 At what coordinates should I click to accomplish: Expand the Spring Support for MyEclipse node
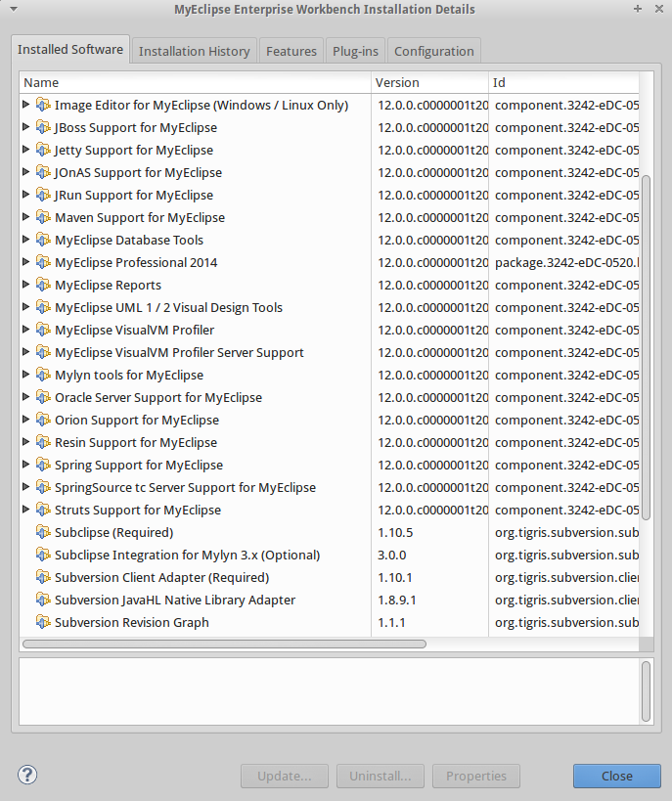tap(26, 464)
